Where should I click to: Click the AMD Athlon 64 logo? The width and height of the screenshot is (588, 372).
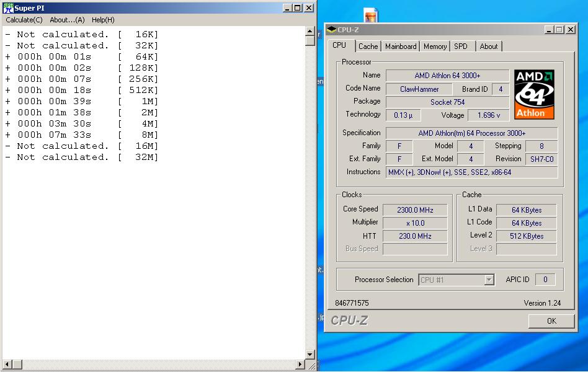point(534,94)
